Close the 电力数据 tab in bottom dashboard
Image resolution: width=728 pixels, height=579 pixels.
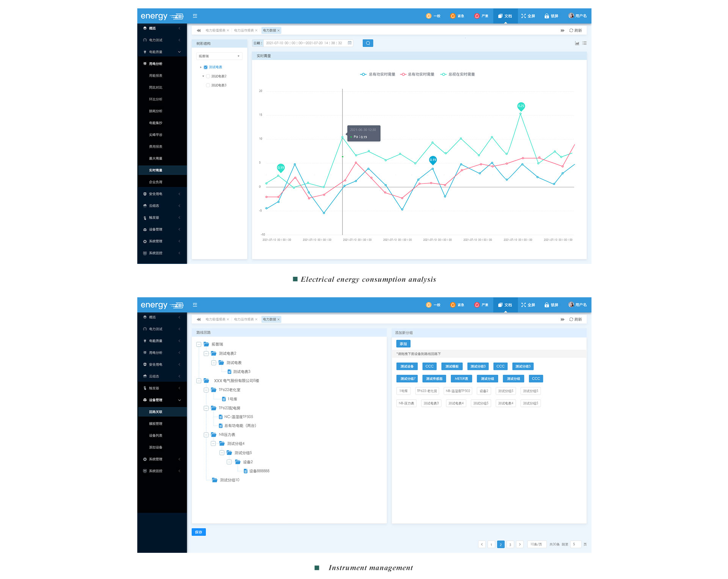point(278,319)
